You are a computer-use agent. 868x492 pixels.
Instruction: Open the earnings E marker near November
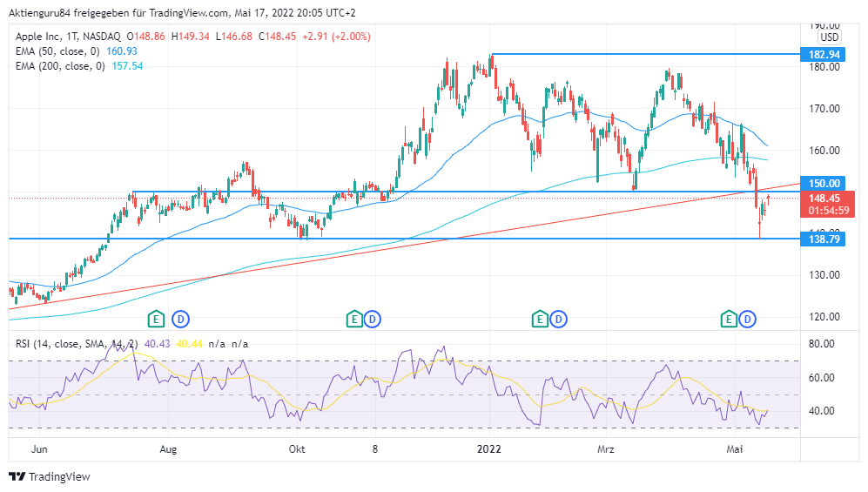pyautogui.click(x=354, y=319)
